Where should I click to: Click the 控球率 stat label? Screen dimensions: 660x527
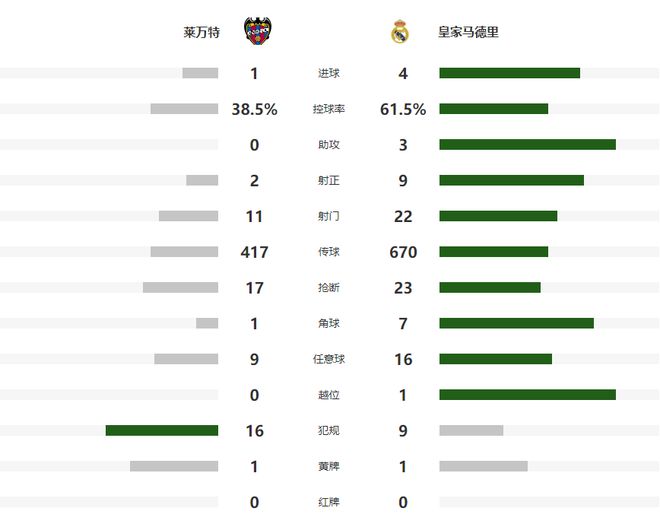329,109
